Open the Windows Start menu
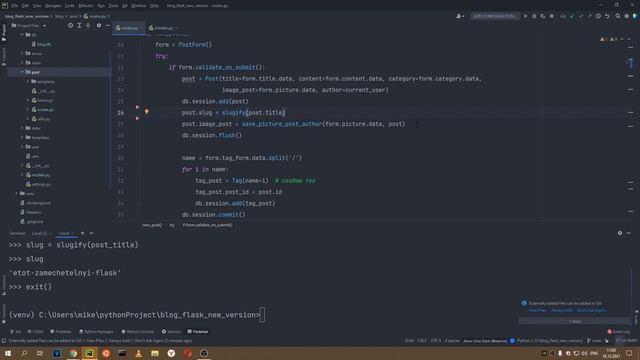The width and height of the screenshot is (640, 360). click(8, 353)
